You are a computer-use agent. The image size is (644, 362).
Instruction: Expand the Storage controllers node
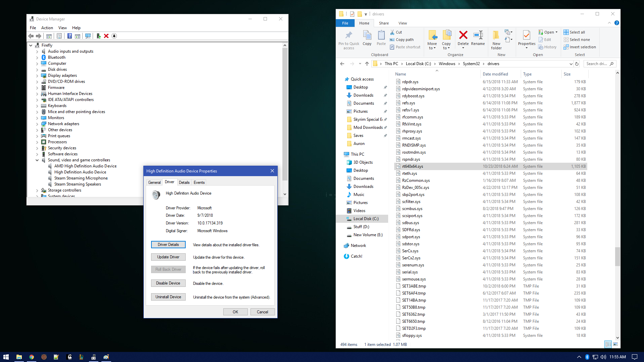[37, 191]
